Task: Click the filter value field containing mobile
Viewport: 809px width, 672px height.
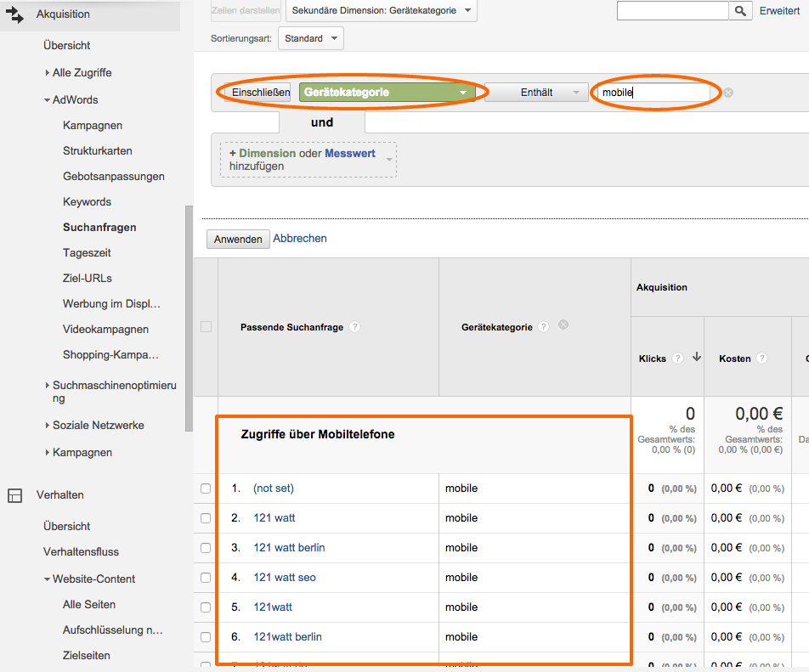Action: coord(653,93)
